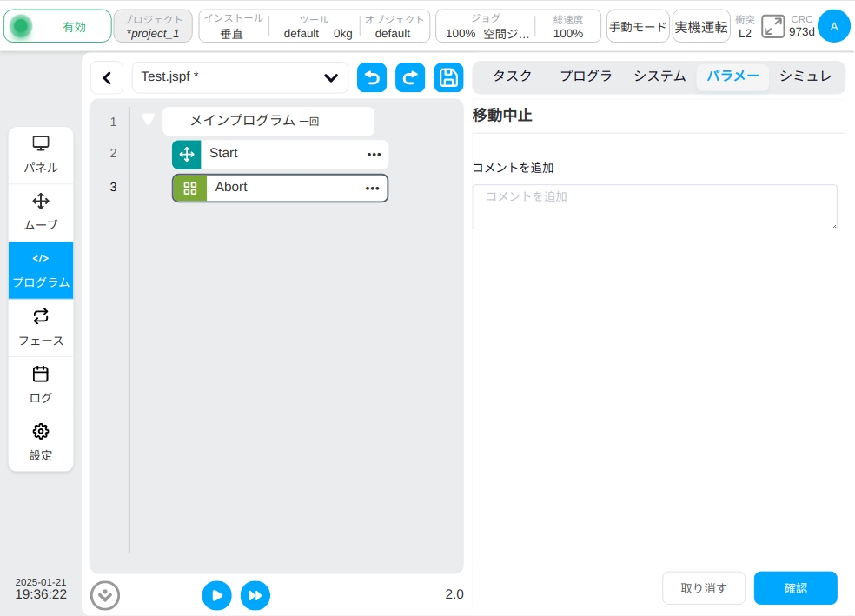Click the fullscreen expand icon
The width and height of the screenshot is (855, 616).
pyautogui.click(x=772, y=26)
